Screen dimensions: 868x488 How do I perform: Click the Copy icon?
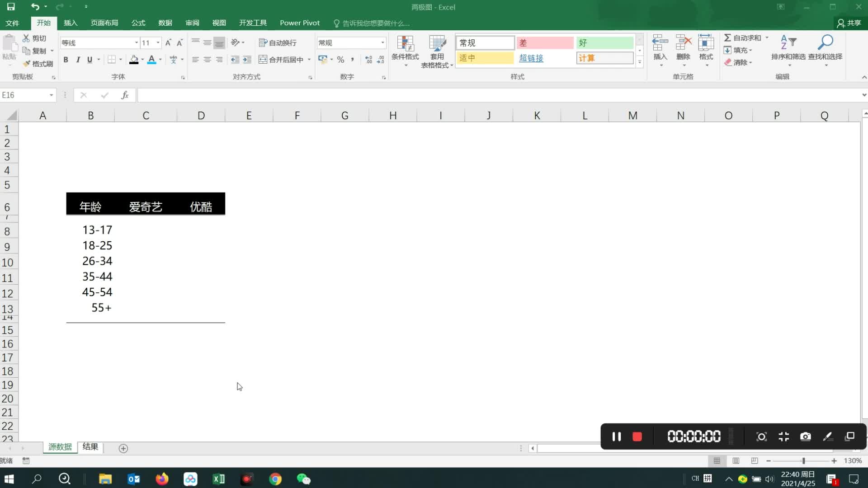pos(26,51)
